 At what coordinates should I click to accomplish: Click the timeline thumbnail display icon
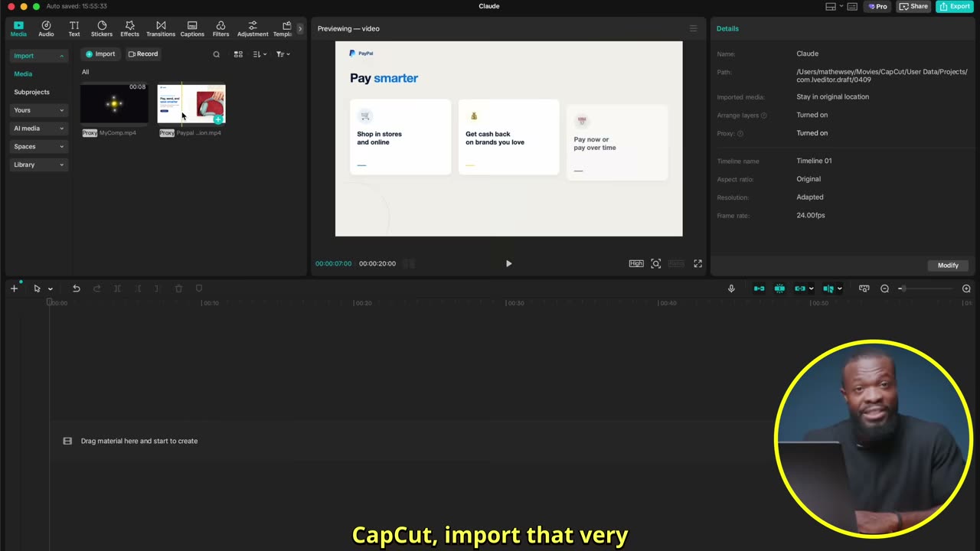(x=864, y=289)
